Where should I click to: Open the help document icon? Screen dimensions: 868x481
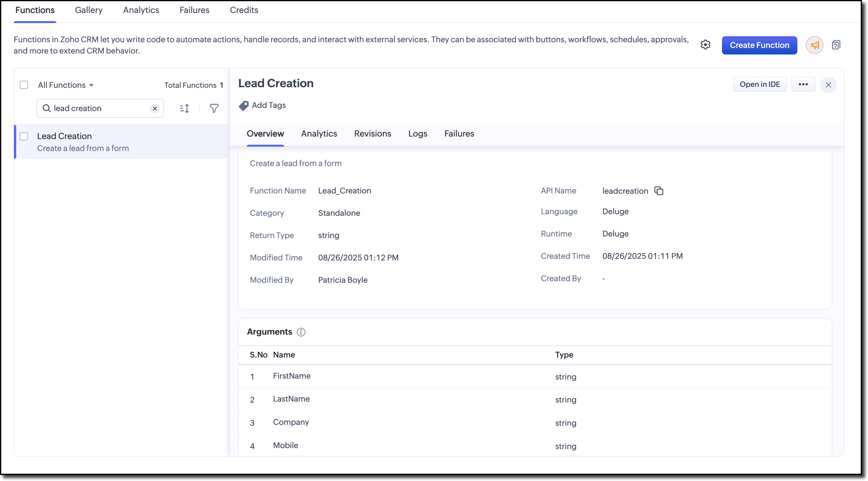836,45
